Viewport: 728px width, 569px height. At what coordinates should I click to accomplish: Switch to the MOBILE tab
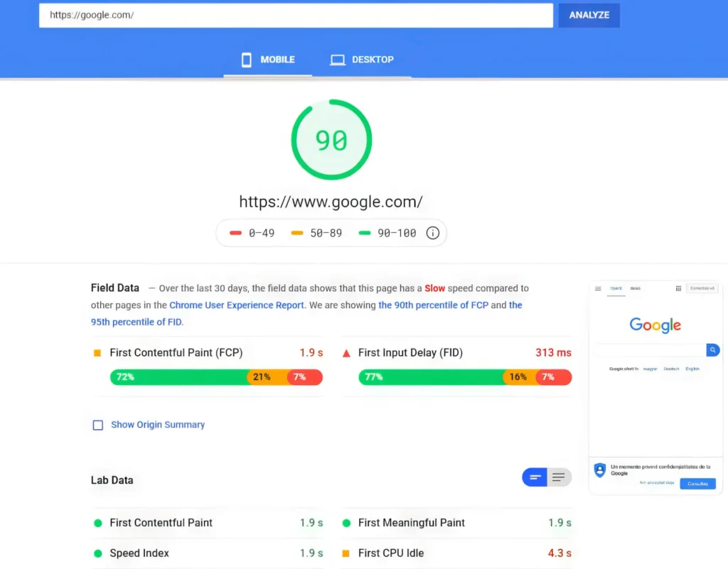click(x=268, y=60)
